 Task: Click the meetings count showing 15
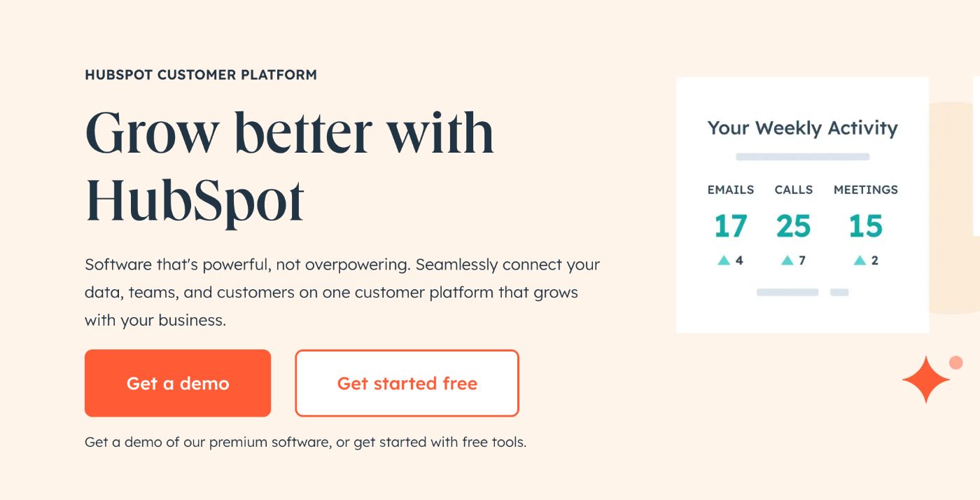click(866, 225)
